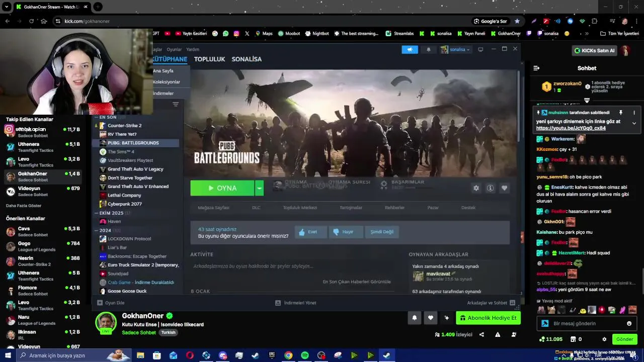Click Daha Fazla Göster in sidebar

pyautogui.click(x=24, y=206)
